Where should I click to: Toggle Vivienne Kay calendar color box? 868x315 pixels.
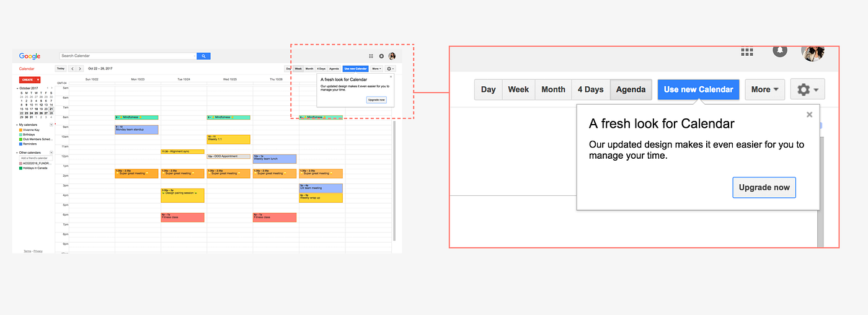coord(20,130)
